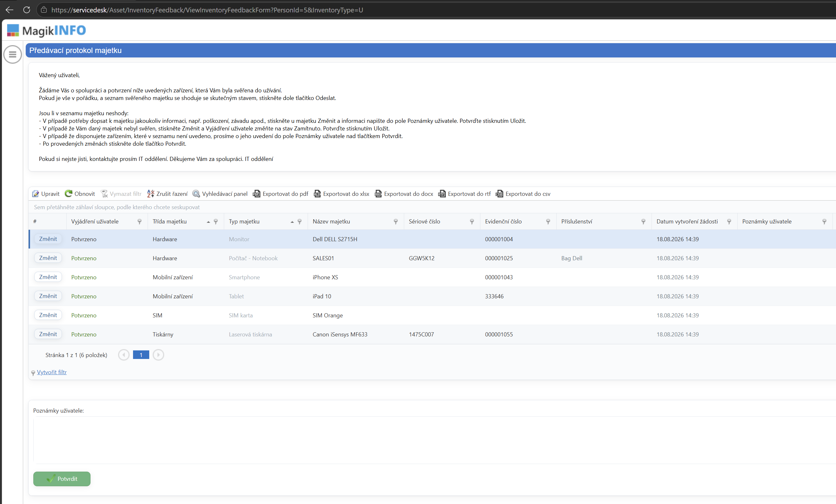The height and width of the screenshot is (504, 836).
Task: Click Změnit for the iPhone XS row
Action: click(x=48, y=277)
